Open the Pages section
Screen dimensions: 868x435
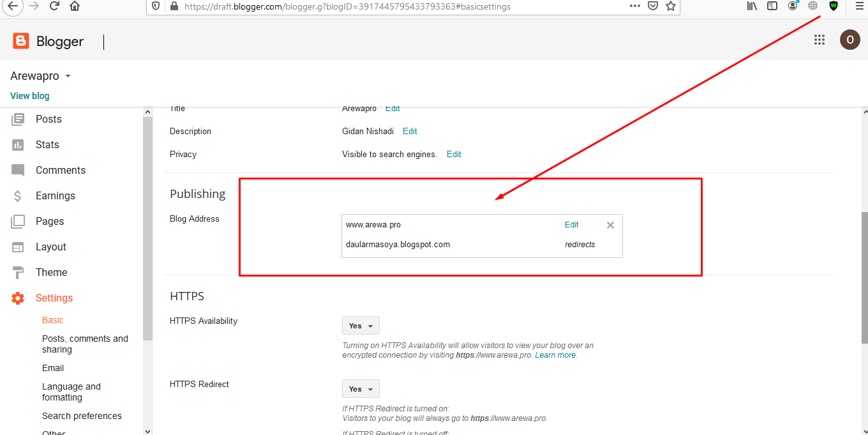[x=50, y=221]
